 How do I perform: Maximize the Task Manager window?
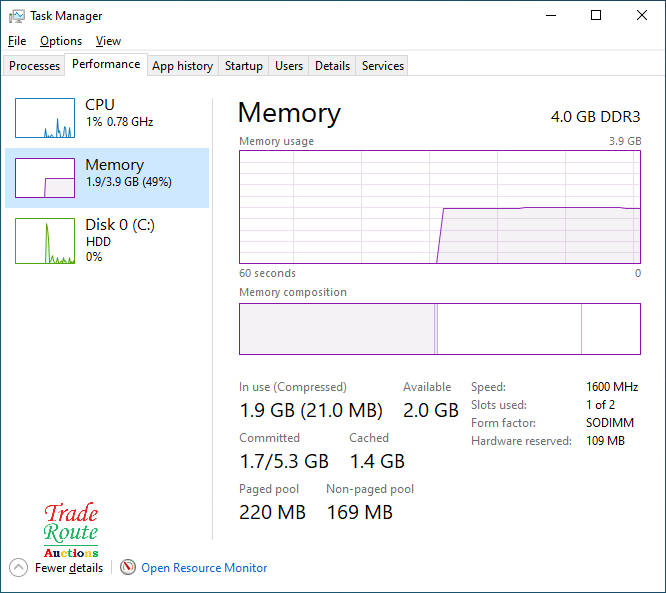(596, 16)
